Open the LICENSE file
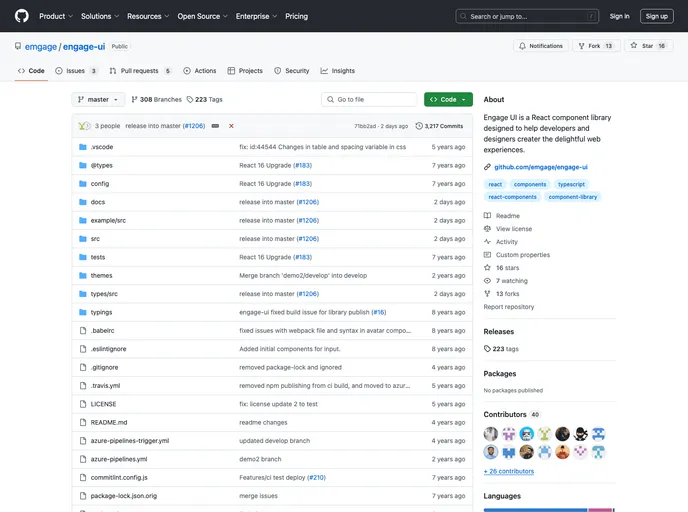The height and width of the screenshot is (512, 688). (103, 404)
